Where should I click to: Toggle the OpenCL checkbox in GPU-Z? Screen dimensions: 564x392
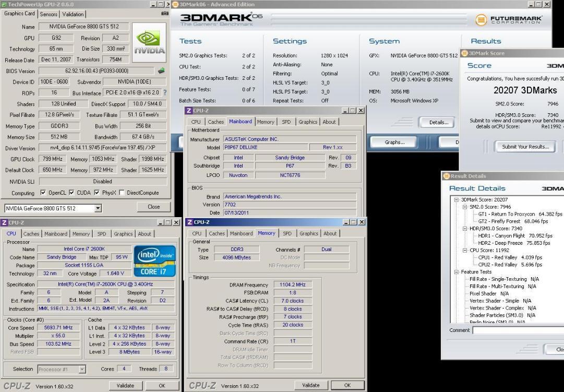43,193
